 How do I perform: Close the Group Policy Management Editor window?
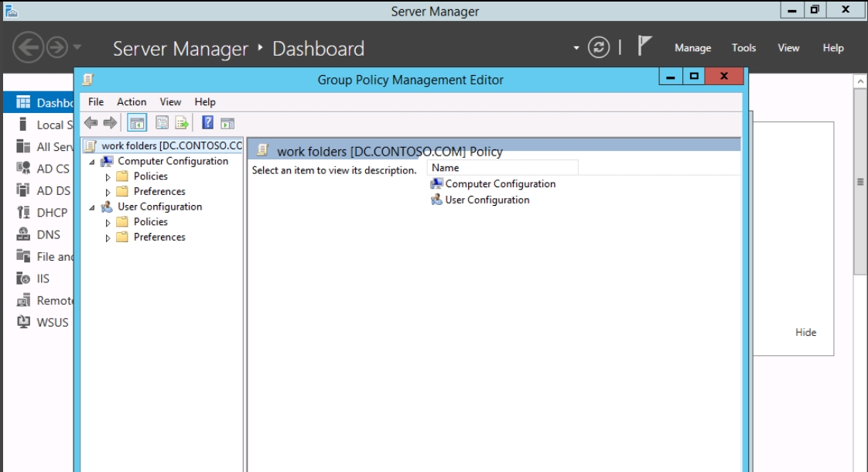(724, 77)
